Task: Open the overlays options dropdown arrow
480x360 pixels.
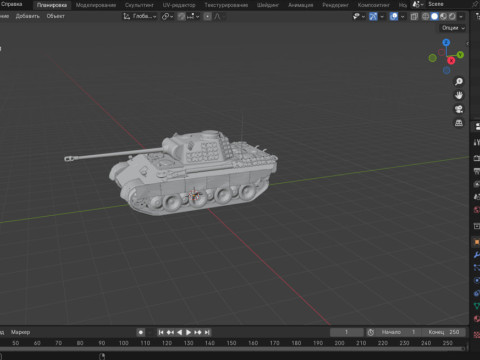Action: pos(403,16)
